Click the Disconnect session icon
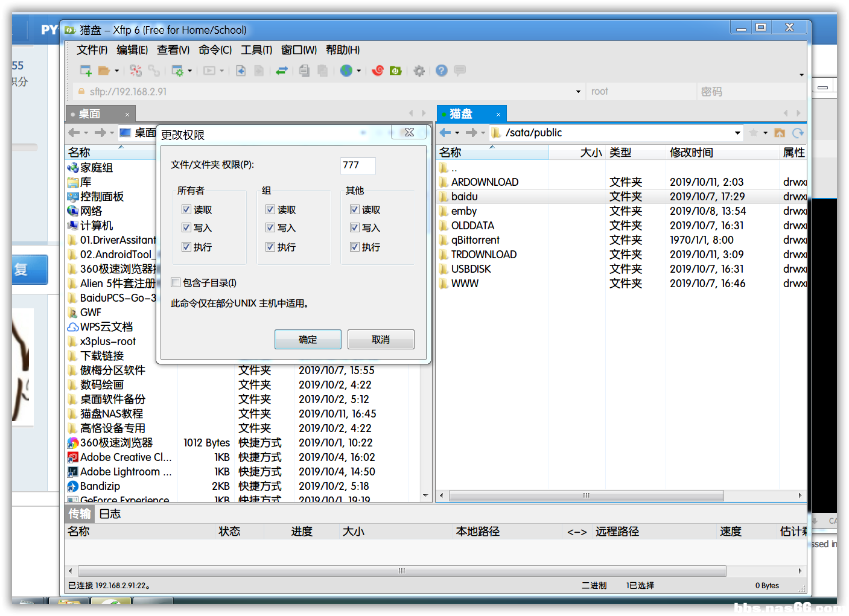Image resolution: width=849 pixels, height=616 pixels. pyautogui.click(x=136, y=71)
